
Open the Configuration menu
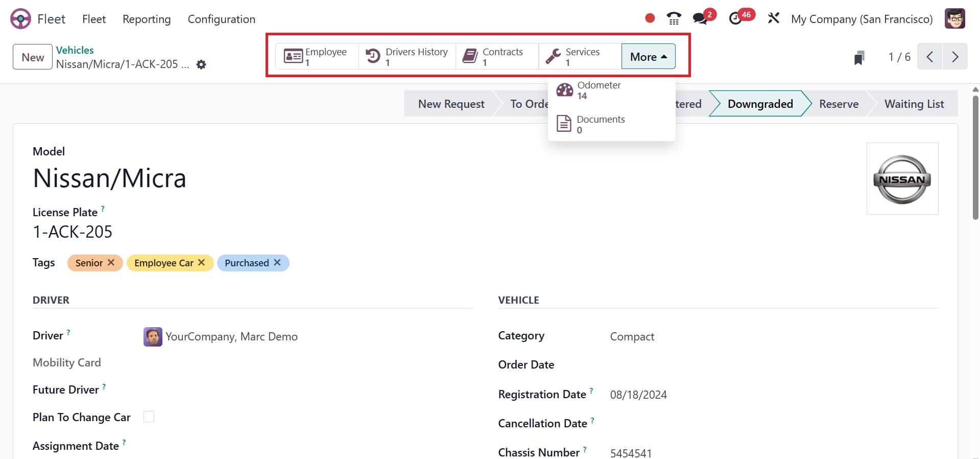coord(222,19)
